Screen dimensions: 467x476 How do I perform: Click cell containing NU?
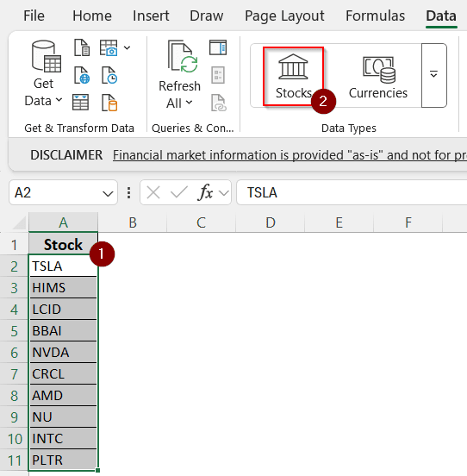[x=63, y=417]
